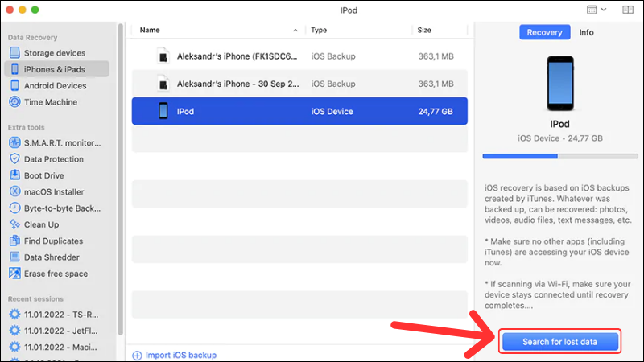Screen dimensions: 644x362
Task: Click the Aleksandr's iPhone - 30 Sep backup file icon
Action: 163,84
